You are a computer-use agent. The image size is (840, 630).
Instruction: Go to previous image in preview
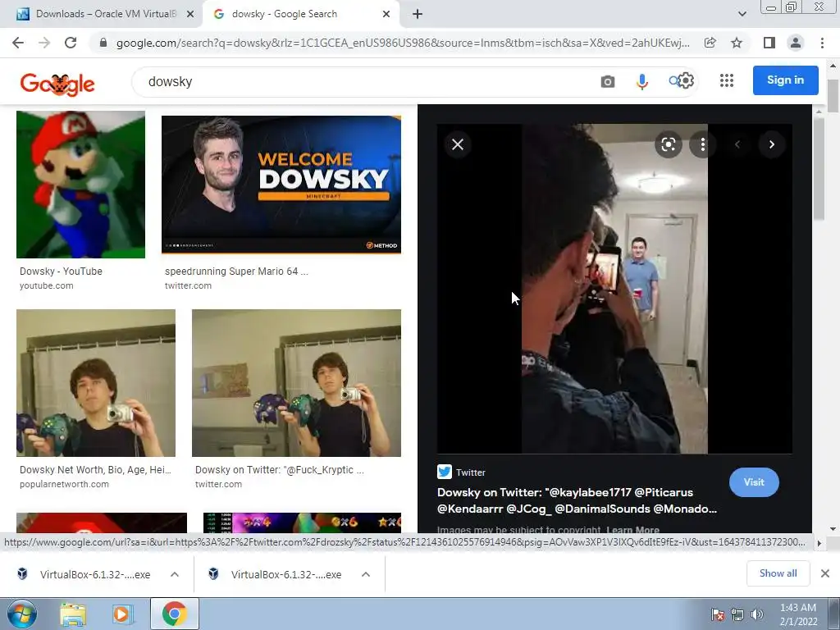(737, 144)
